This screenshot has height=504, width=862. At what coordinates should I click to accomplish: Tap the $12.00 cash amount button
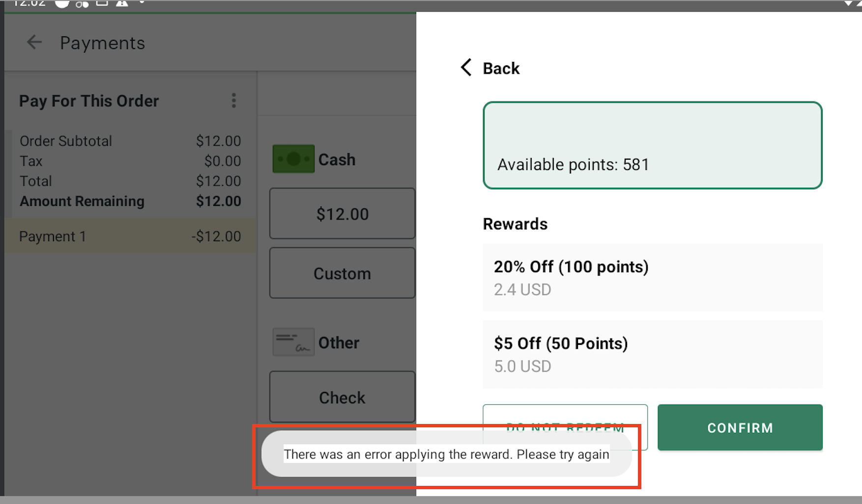342,214
